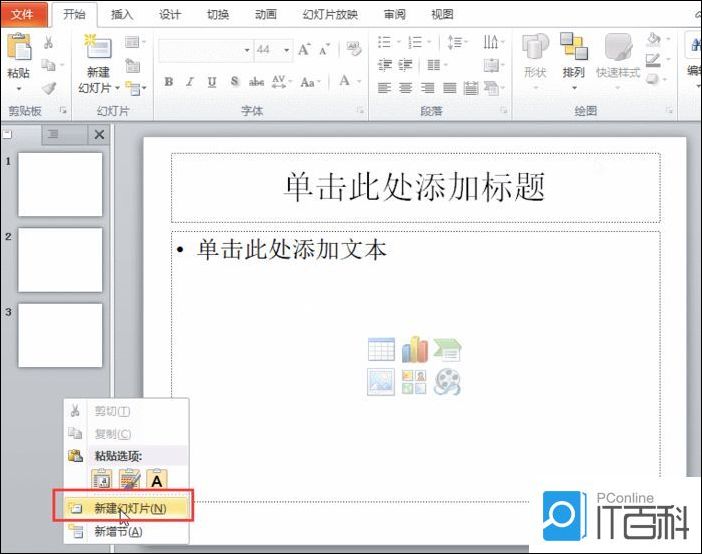Align text left
The height and width of the screenshot is (554, 702).
click(x=384, y=88)
